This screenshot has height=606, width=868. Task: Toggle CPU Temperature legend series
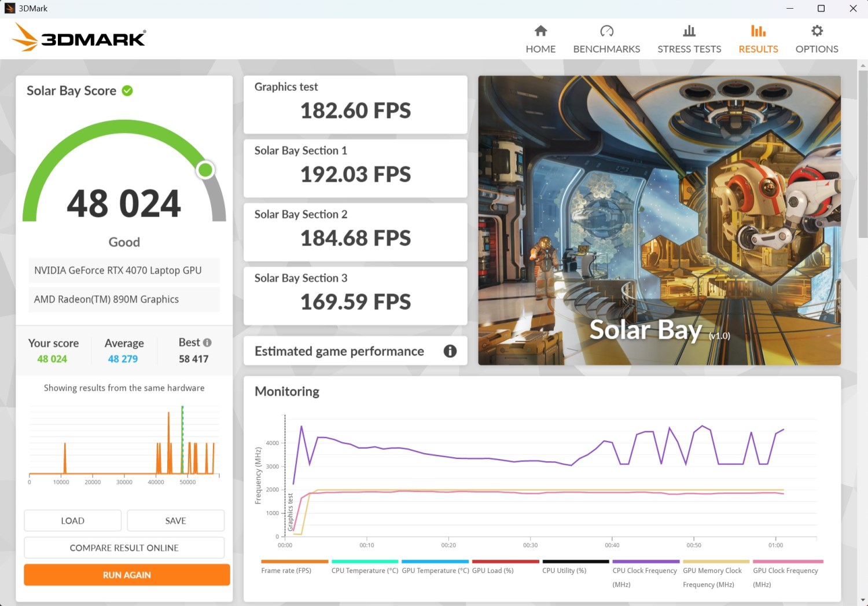365,567
